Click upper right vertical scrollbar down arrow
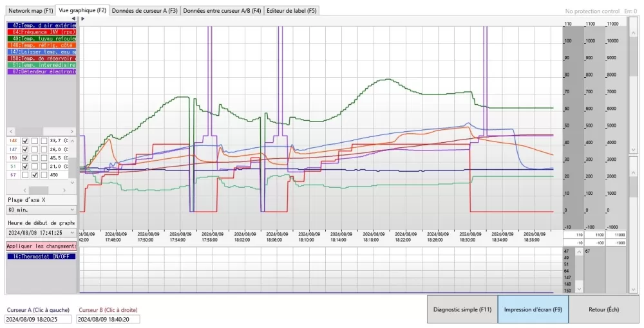Image resolution: width=644 pixels, height=328 pixels. (633, 149)
